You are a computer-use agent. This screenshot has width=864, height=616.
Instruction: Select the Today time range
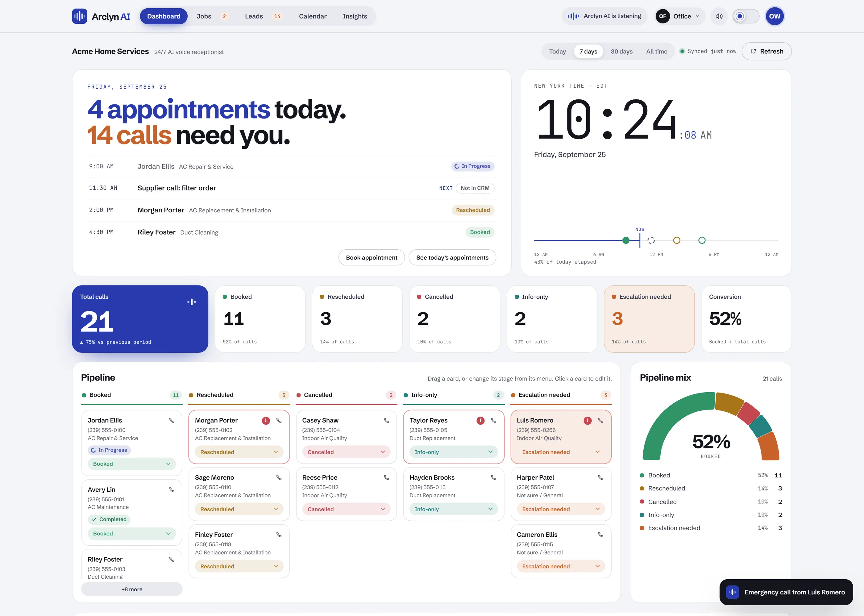tap(557, 51)
